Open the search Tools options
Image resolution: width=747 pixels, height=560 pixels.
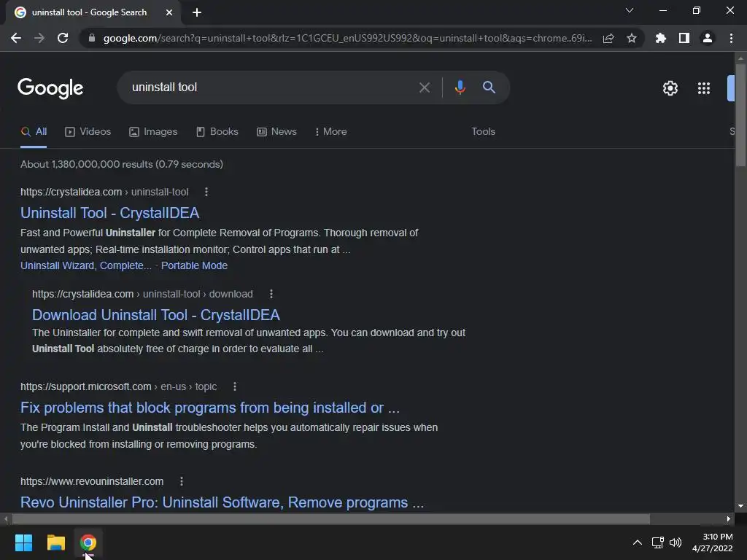tap(483, 132)
